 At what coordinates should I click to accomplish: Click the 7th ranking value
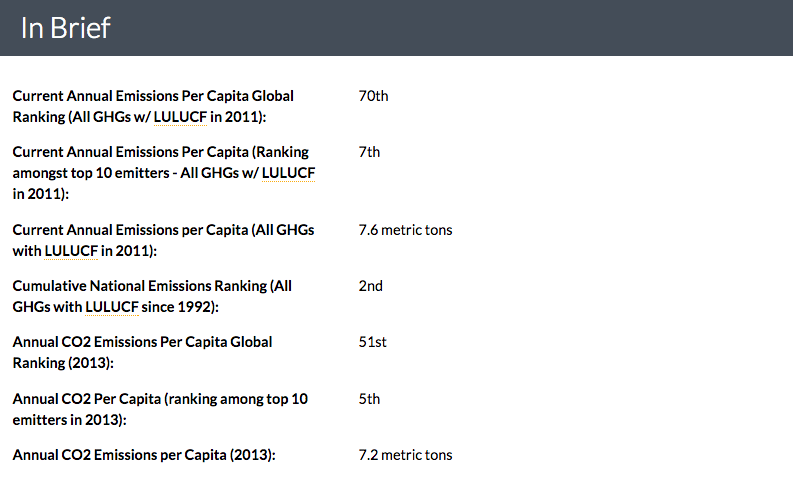tap(369, 152)
